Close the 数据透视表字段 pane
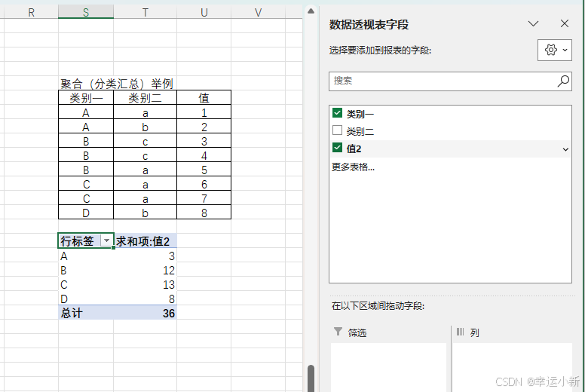Screen dimensions: 585x392 tap(565, 24)
